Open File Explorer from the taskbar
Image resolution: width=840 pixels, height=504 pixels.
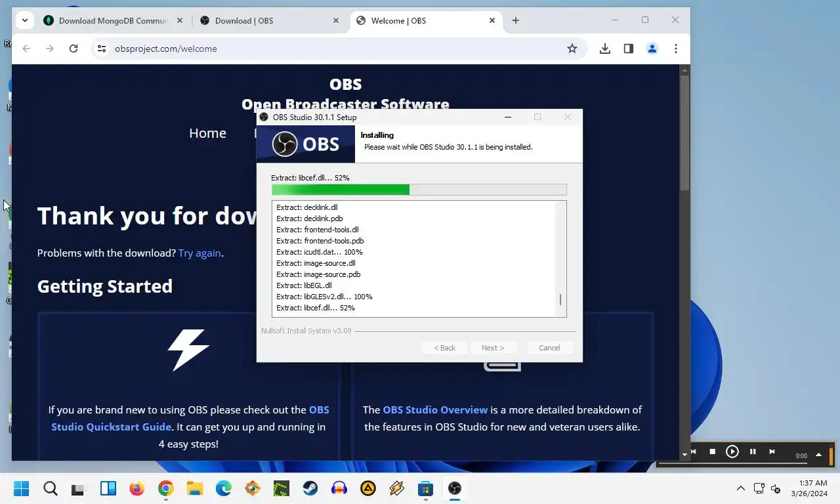pyautogui.click(x=194, y=488)
